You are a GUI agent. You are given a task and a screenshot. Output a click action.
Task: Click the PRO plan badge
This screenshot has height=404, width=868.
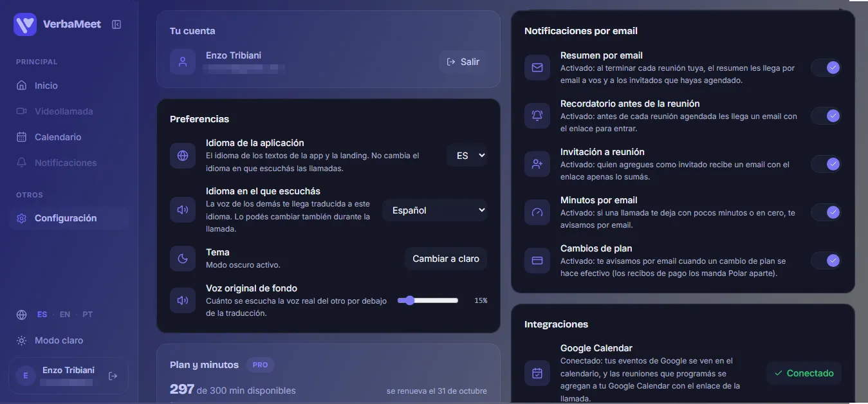click(x=260, y=365)
